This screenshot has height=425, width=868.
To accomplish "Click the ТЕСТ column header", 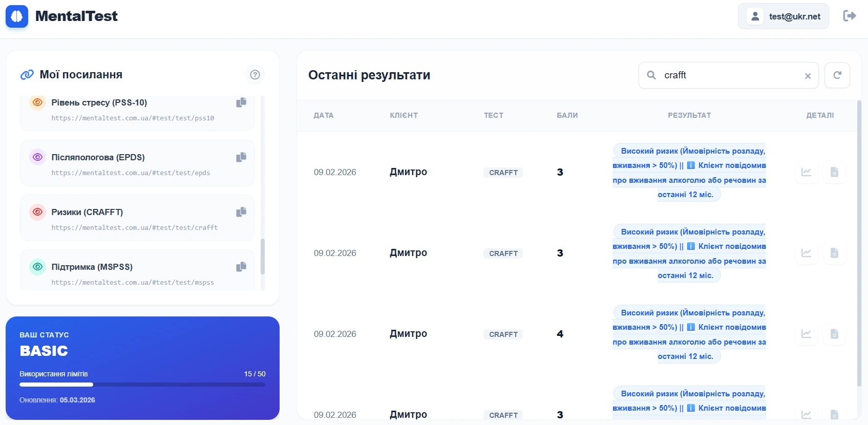I will click(x=494, y=116).
